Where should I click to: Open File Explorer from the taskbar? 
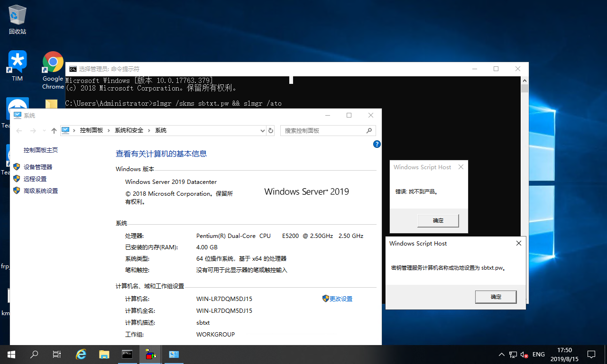104,354
